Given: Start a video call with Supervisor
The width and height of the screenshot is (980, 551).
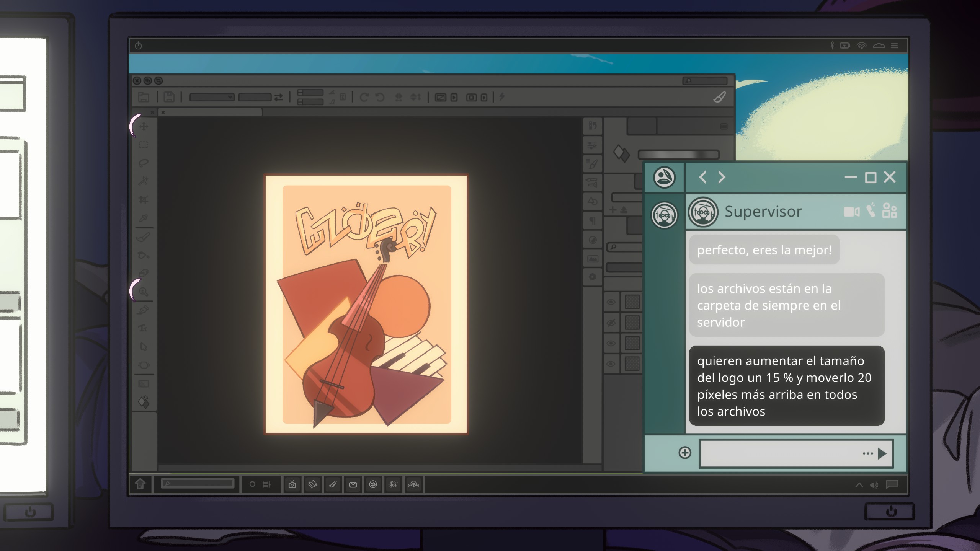Looking at the screenshot, I should [851, 212].
